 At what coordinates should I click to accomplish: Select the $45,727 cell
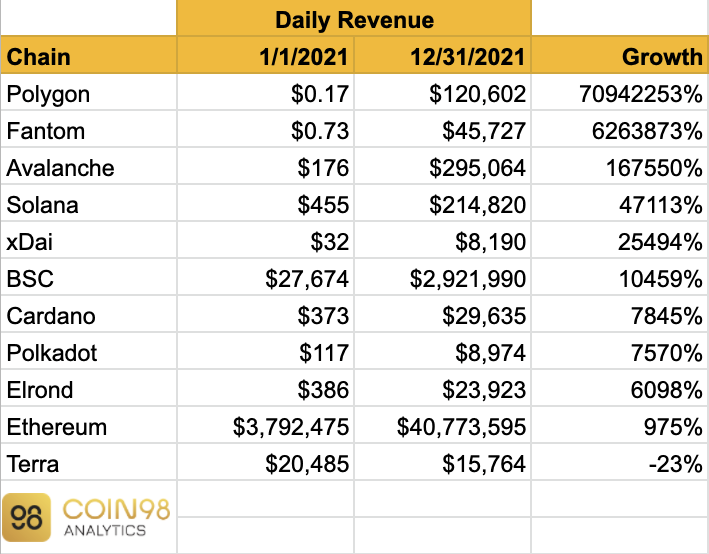443,129
